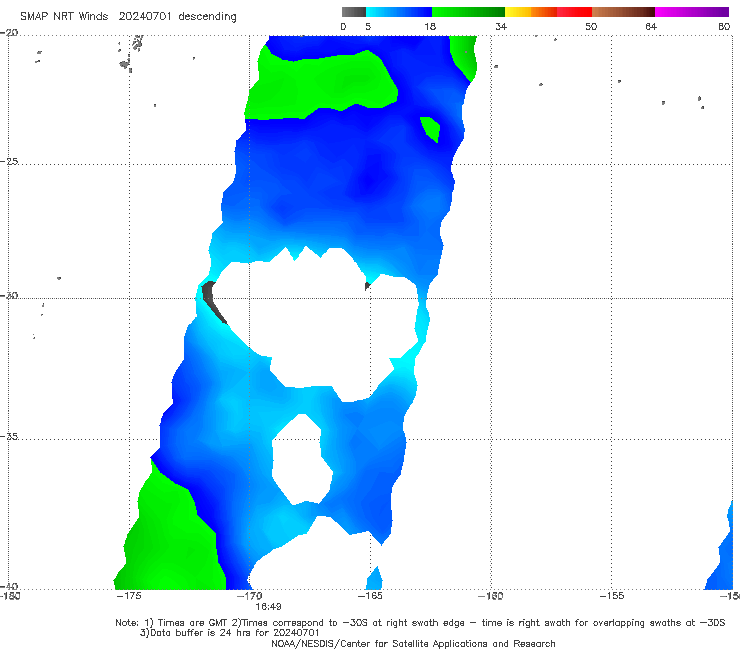Click the "-175" longitude axis label

pos(129,596)
